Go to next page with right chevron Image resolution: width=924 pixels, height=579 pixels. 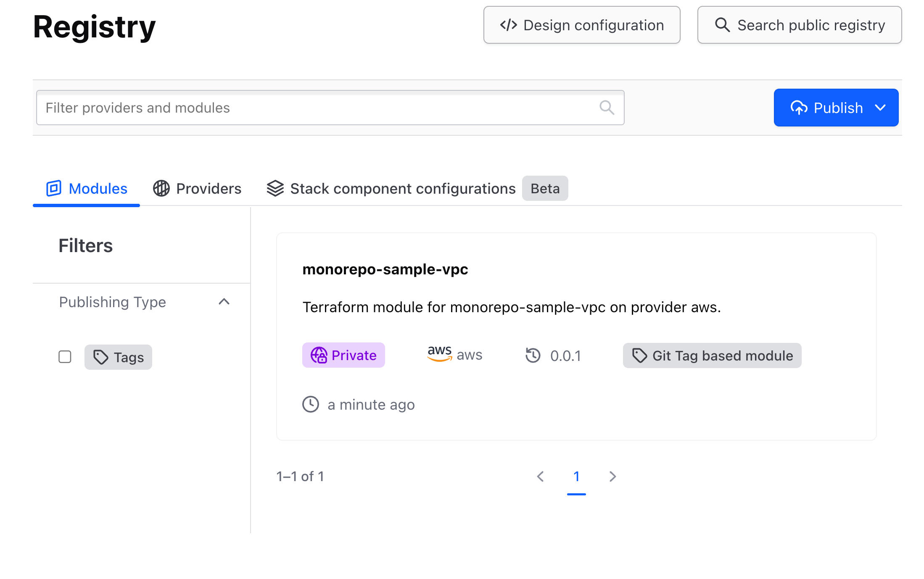[x=612, y=476]
